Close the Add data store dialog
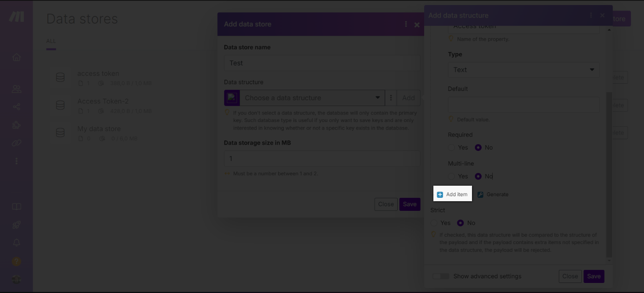644x293 pixels. coord(417,25)
